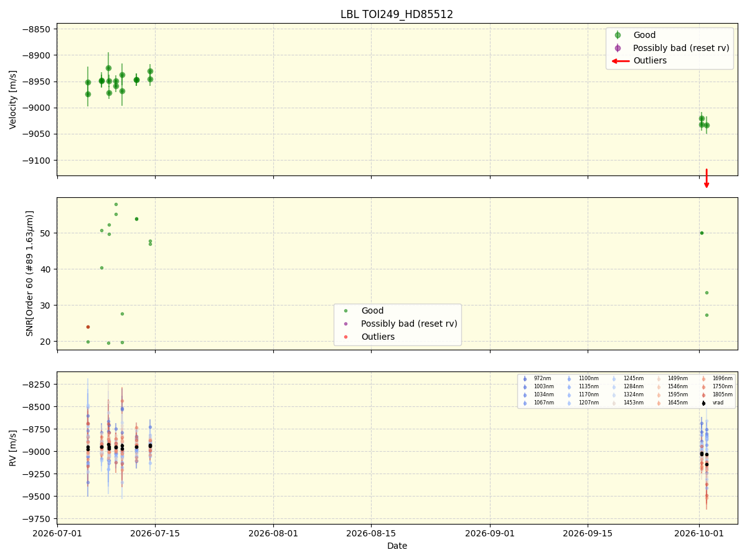
Task: Click the '1245nm' legend entry
Action: click(x=633, y=378)
